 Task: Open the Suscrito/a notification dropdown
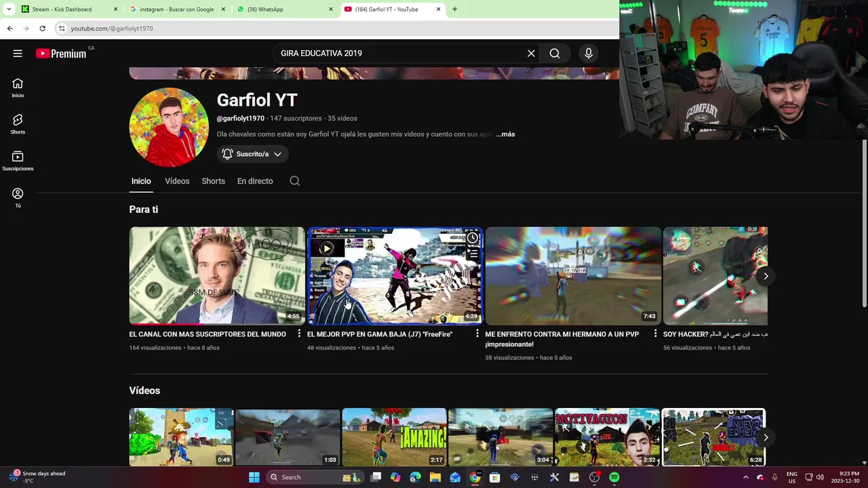(x=252, y=154)
